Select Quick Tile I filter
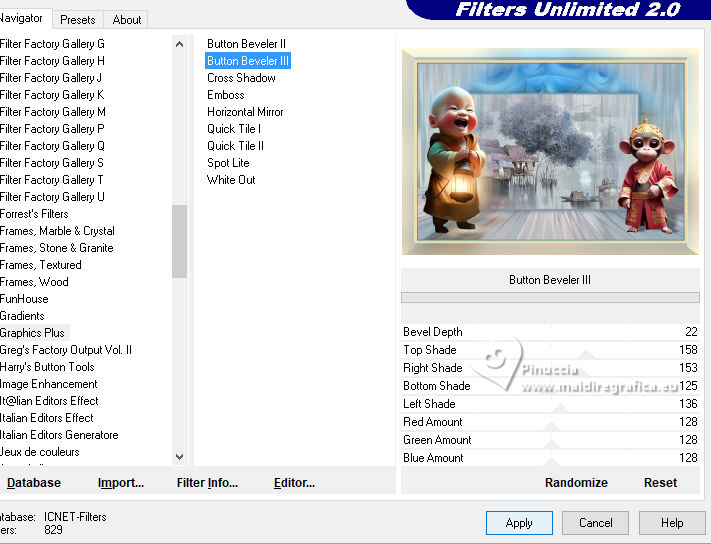 (x=234, y=129)
